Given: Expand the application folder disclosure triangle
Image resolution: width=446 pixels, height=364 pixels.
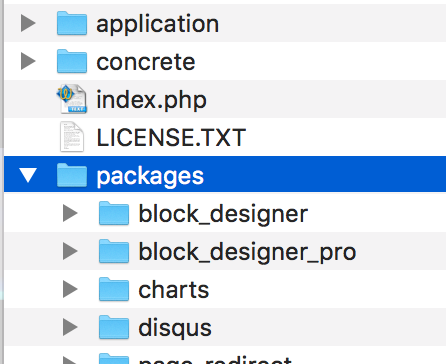Looking at the screenshot, I should coord(28,23).
